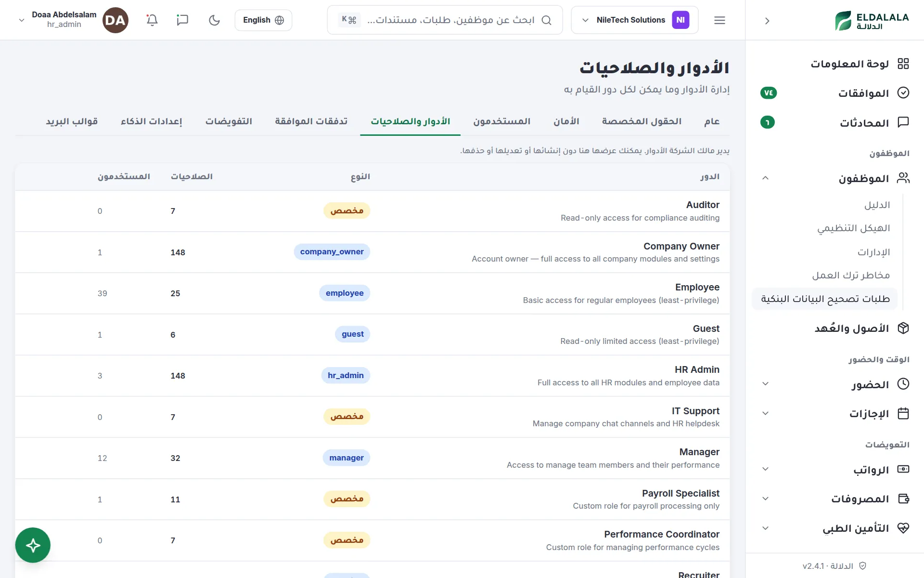Toggle dark mode moon icon
924x578 pixels.
coord(214,20)
